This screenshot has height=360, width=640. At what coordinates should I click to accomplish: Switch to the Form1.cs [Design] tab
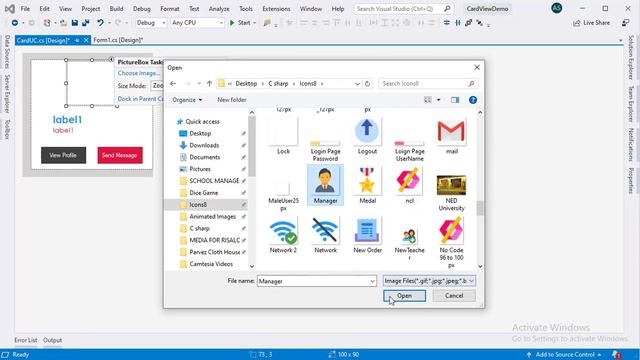118,40
